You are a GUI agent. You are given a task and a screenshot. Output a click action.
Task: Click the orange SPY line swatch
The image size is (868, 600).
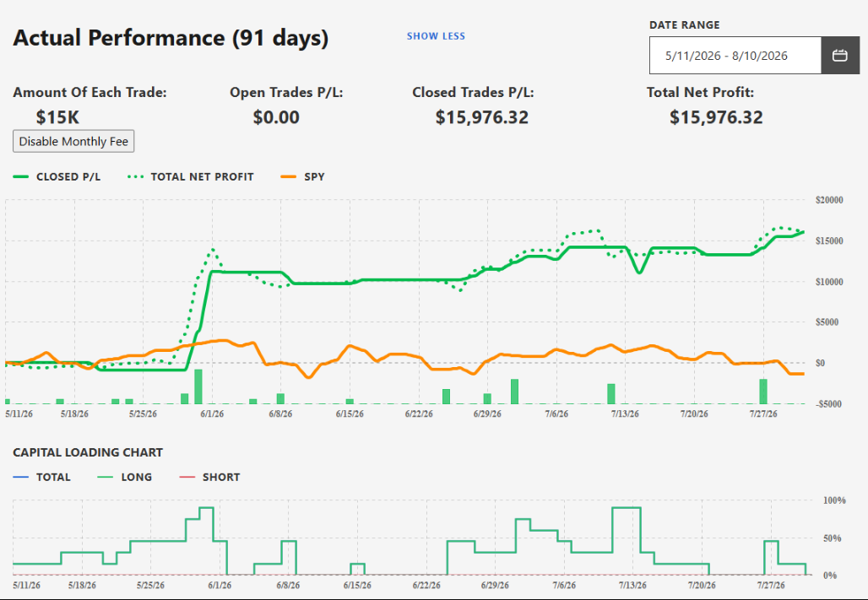point(289,176)
